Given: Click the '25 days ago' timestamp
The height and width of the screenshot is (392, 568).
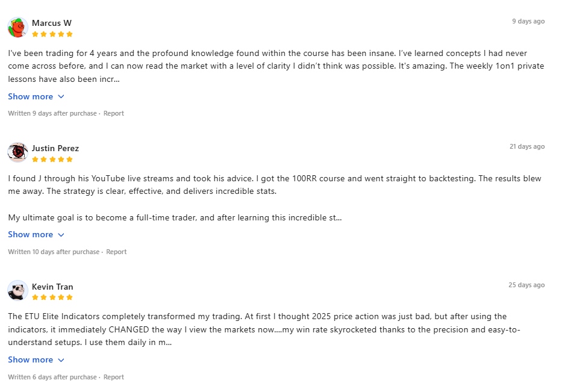Looking at the screenshot, I should [x=526, y=285].
